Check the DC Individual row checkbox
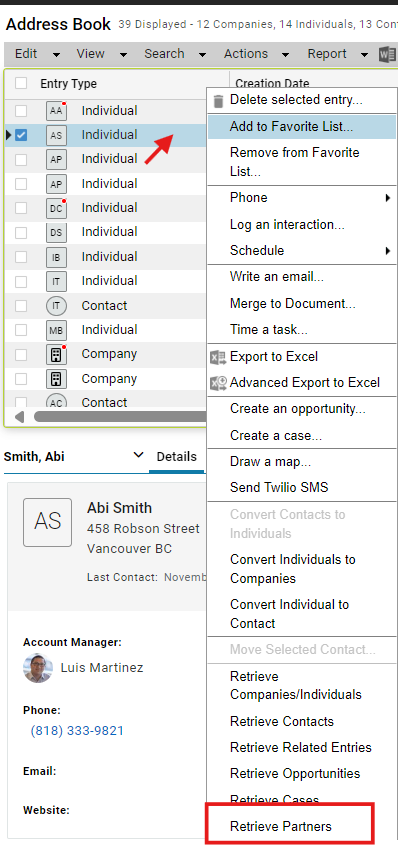 tap(21, 208)
